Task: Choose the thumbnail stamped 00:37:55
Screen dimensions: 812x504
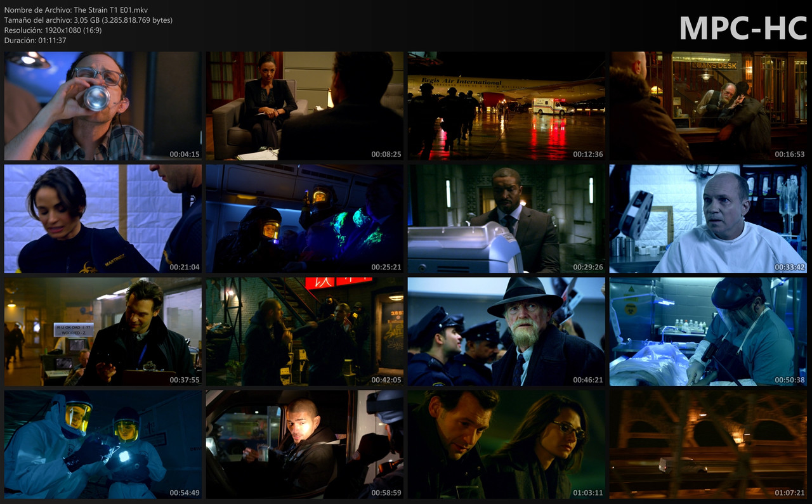Action: [x=103, y=332]
